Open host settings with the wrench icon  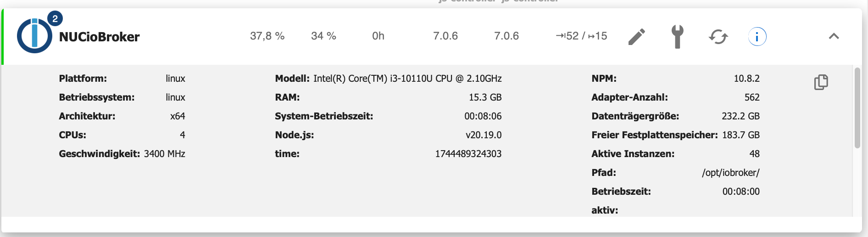(x=677, y=37)
